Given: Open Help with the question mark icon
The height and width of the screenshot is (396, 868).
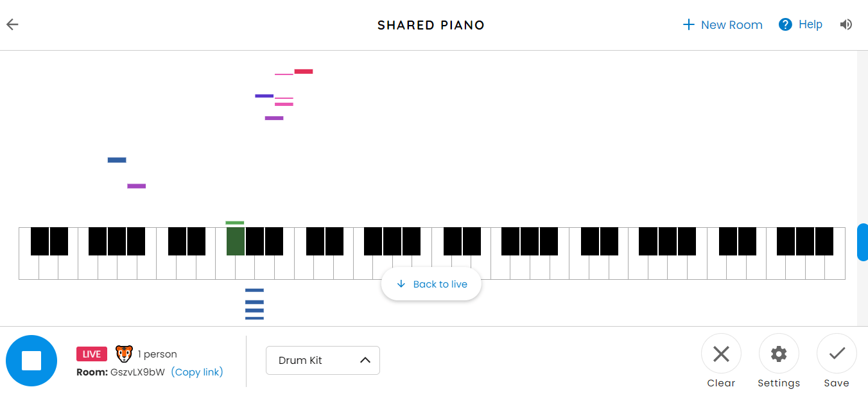Looking at the screenshot, I should coord(785,24).
